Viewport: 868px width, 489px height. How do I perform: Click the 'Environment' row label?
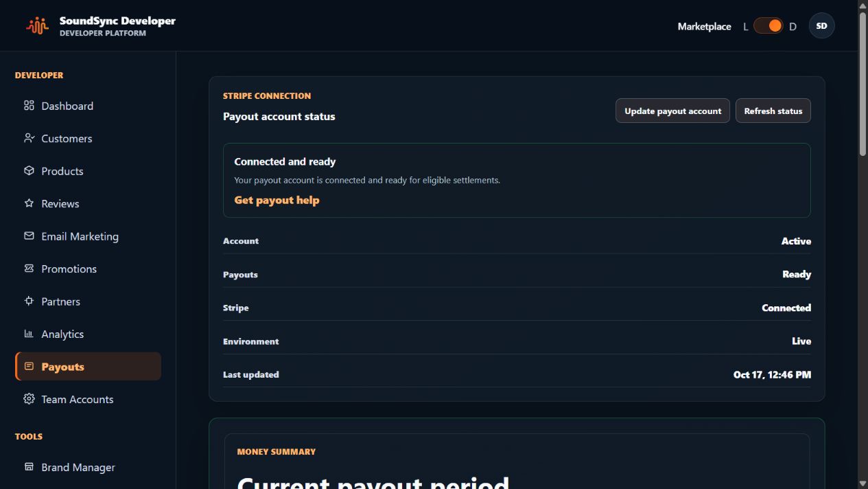[251, 341]
